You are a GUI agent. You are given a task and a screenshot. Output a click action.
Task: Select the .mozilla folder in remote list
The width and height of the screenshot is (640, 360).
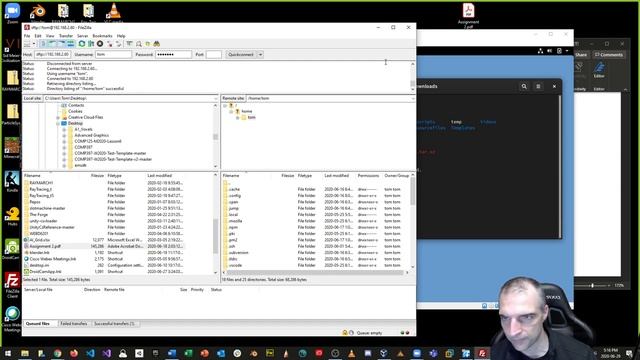(236, 221)
